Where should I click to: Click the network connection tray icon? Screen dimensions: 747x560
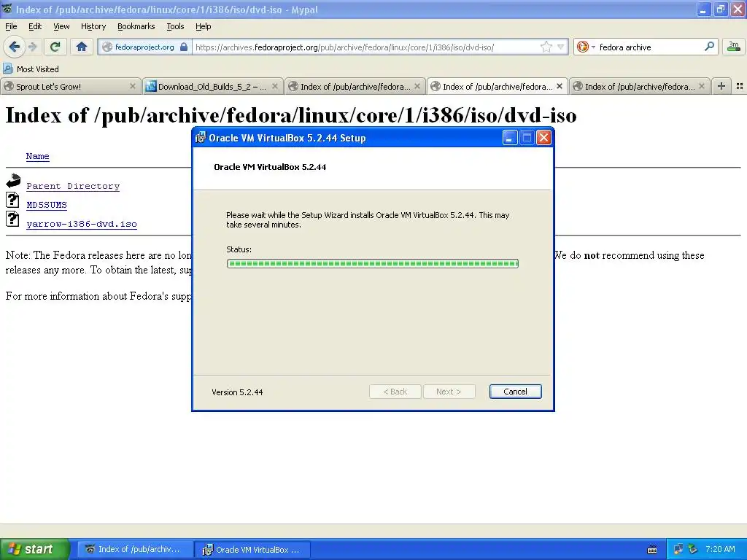[x=678, y=550]
